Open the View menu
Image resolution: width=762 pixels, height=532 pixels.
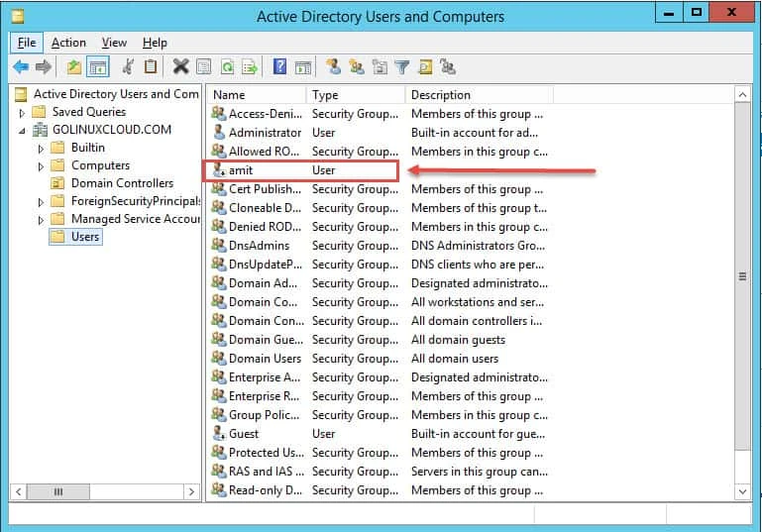[114, 43]
